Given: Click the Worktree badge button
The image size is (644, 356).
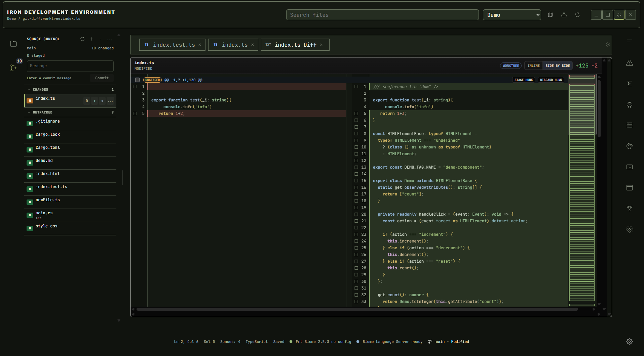Looking at the screenshot, I should coord(511,66).
